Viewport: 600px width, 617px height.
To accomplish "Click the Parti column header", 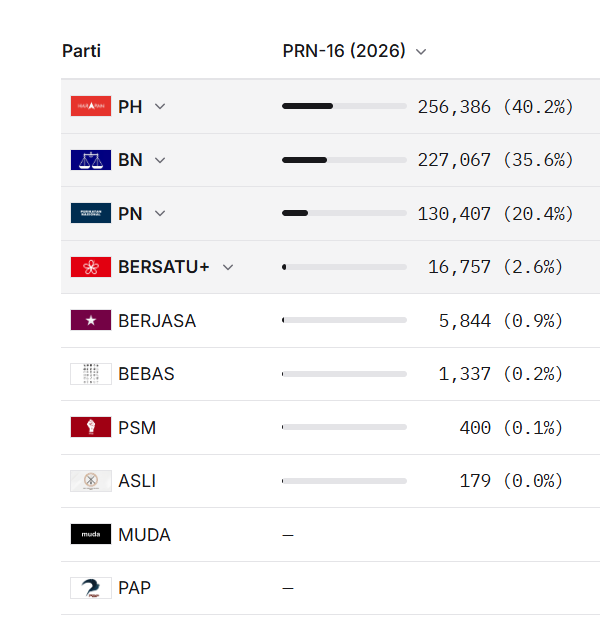I will 81,51.
